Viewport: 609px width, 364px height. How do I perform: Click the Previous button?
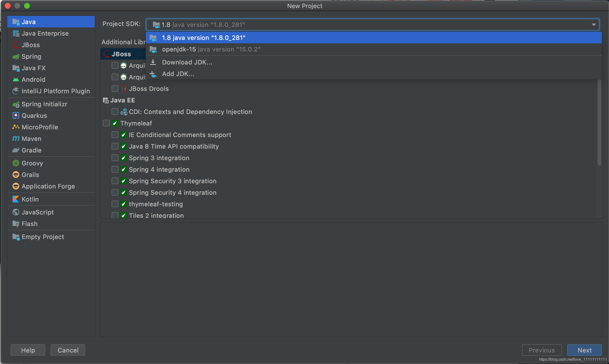(x=541, y=350)
